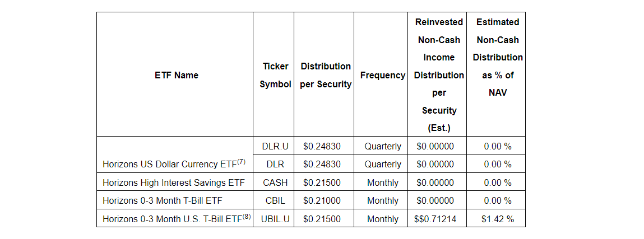
Task: Select the Reinvested Non-Cash Income Distribution header
Action: click(439, 75)
